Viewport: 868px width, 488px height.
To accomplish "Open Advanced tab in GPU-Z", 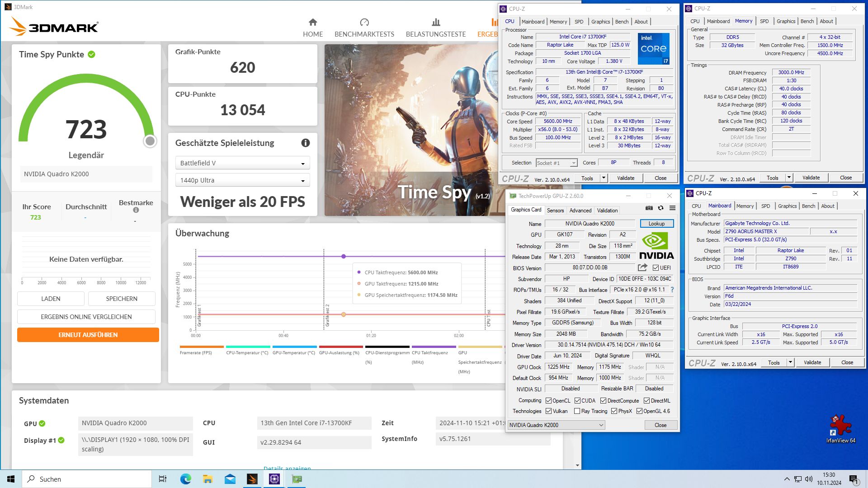I will (x=580, y=211).
